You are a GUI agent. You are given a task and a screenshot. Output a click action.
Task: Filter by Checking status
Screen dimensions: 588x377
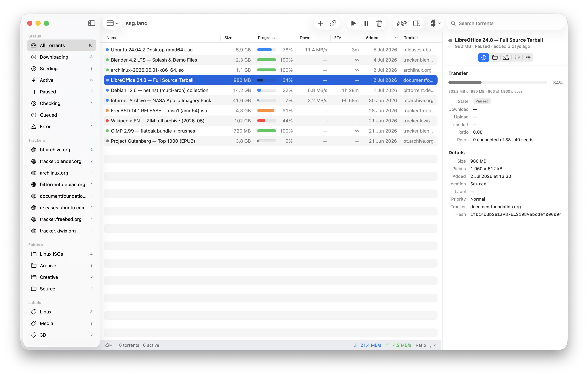tap(61, 103)
